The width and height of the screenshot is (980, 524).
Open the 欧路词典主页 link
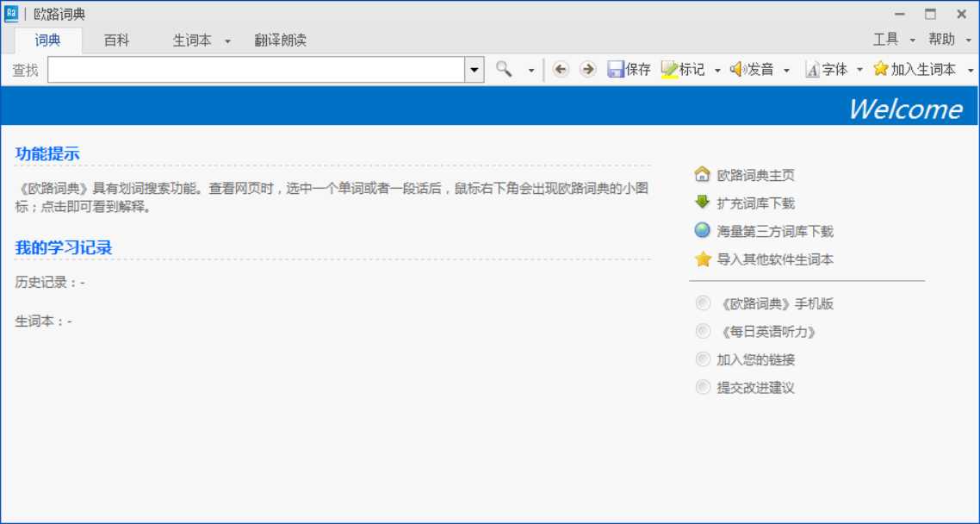(x=755, y=175)
